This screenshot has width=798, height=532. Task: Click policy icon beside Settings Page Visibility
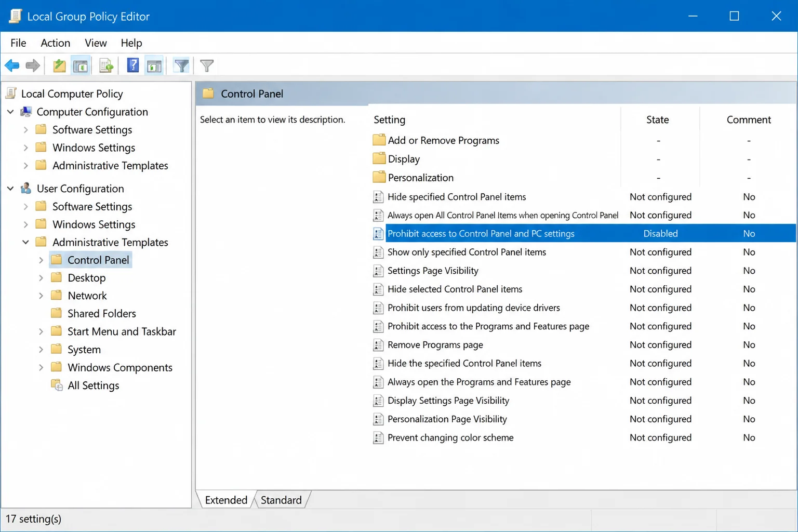tap(378, 270)
